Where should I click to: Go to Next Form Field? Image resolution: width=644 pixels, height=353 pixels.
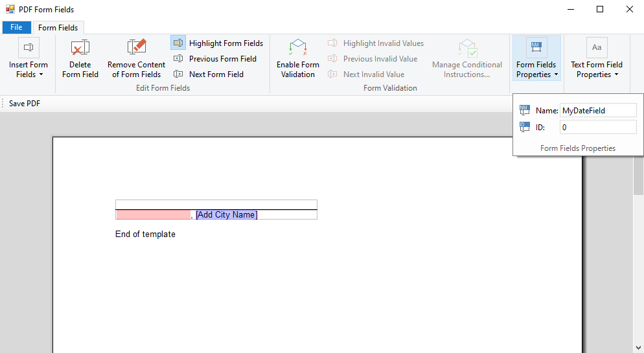click(x=209, y=74)
